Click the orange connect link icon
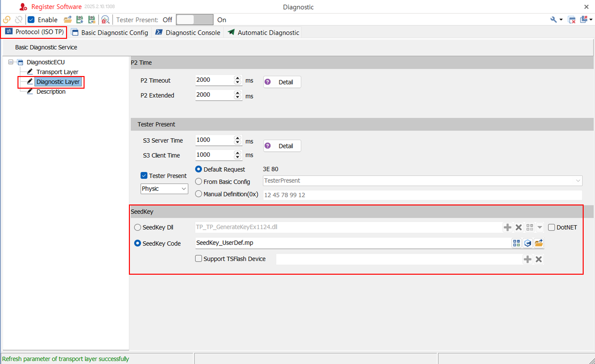The image size is (595, 364). tap(7, 20)
